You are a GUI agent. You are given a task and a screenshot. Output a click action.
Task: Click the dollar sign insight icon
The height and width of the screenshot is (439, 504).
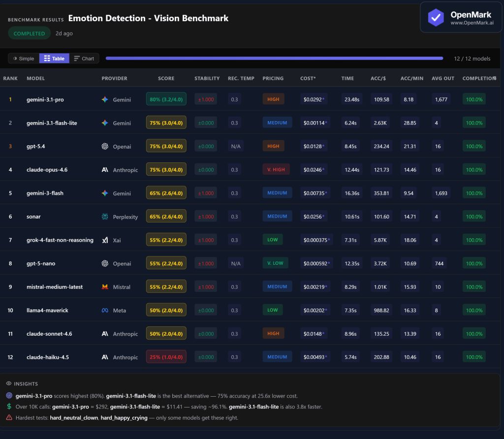[9, 407]
